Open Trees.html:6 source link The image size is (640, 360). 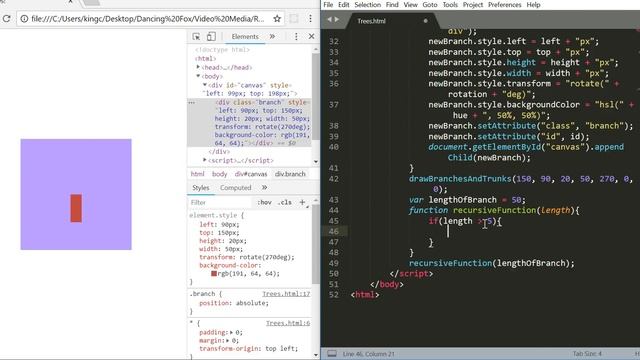(x=288, y=323)
